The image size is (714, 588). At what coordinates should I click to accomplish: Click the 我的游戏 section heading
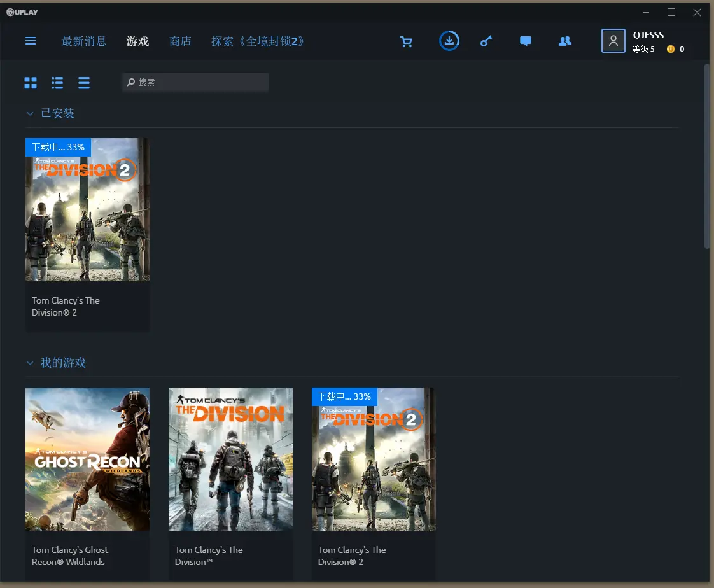click(x=63, y=363)
